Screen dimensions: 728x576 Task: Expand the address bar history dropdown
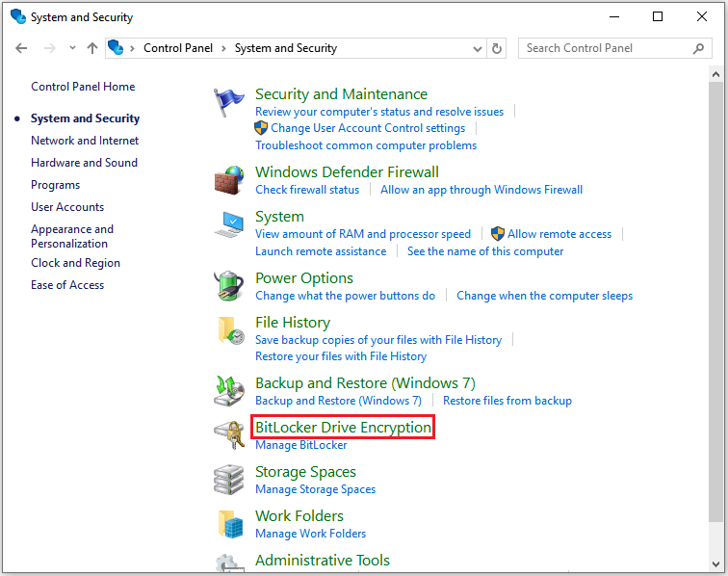(x=477, y=49)
